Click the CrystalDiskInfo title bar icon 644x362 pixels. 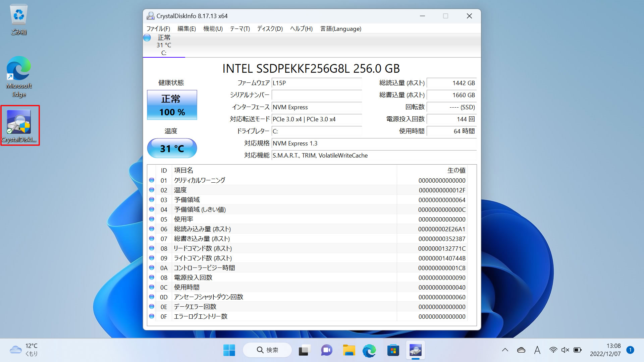click(151, 16)
